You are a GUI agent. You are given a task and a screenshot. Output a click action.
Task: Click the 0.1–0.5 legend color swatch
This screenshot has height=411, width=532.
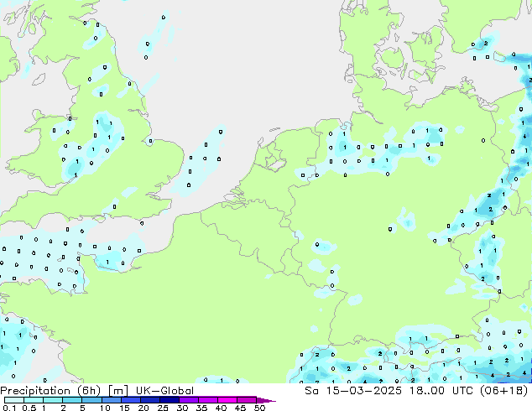(x=14, y=400)
